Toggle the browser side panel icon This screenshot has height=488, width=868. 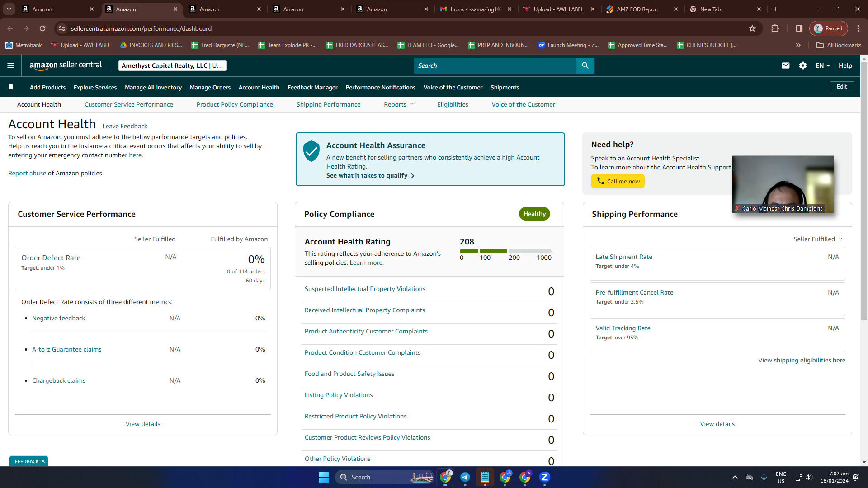(799, 28)
